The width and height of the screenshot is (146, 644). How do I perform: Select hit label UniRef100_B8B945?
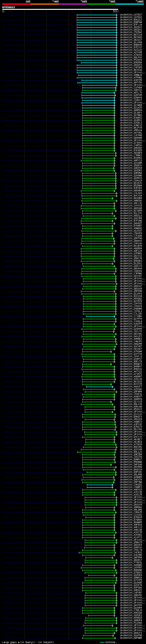coord(131,45)
